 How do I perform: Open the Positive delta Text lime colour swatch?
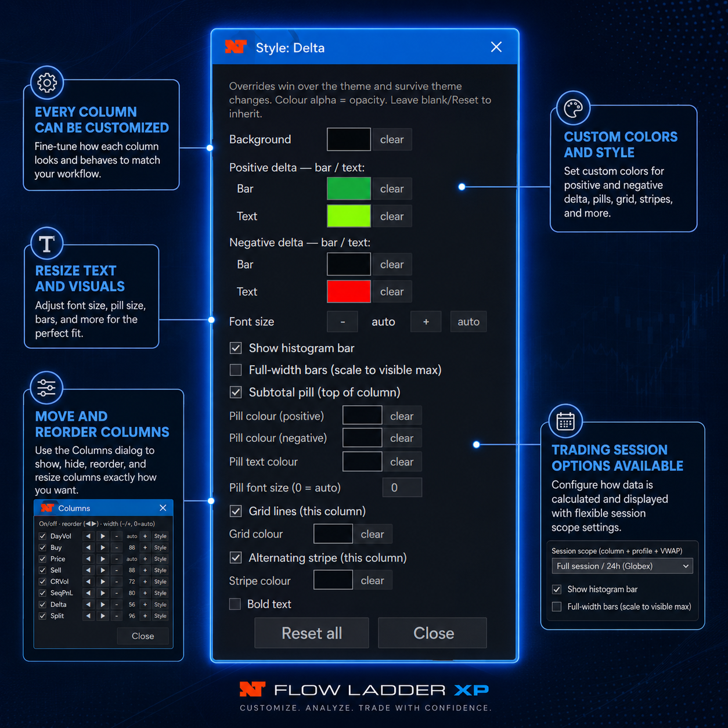[x=349, y=216]
